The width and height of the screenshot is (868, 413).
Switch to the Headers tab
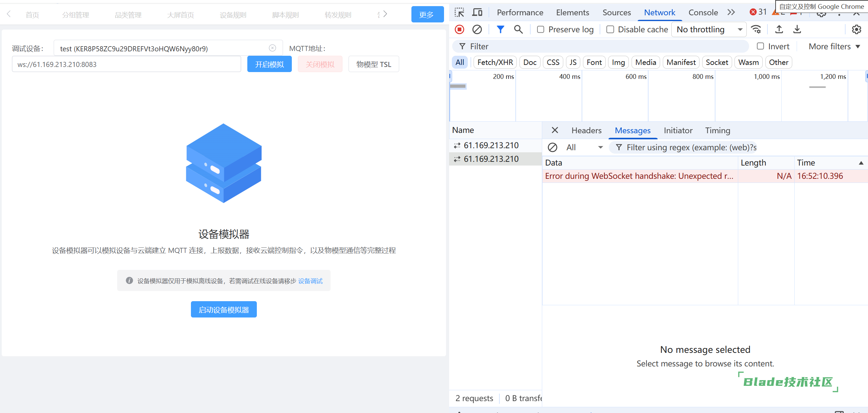tap(586, 131)
